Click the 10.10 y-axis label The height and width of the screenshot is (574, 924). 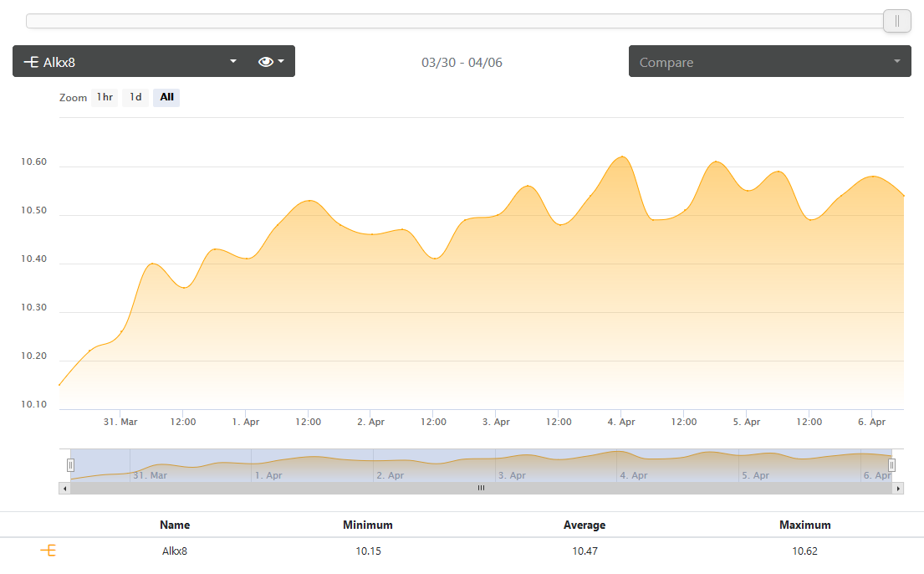(x=33, y=404)
